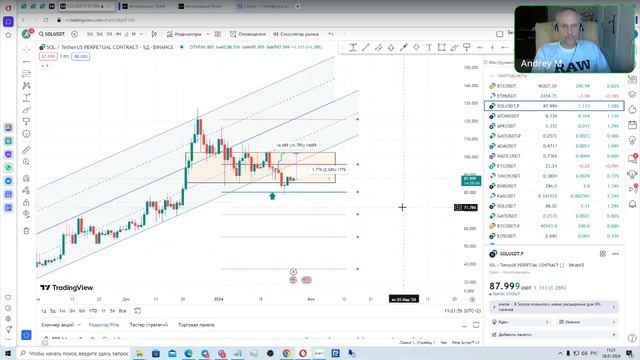
Task: Expand the Add note dropdown
Action: click(554, 335)
